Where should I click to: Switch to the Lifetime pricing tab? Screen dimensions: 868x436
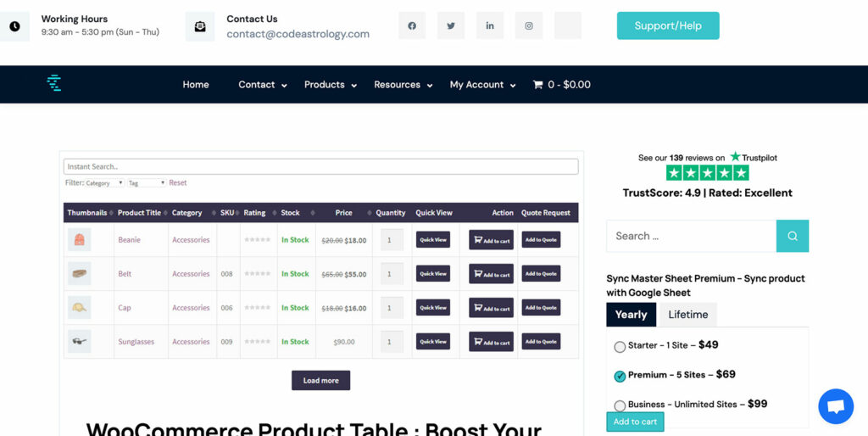[x=688, y=315]
